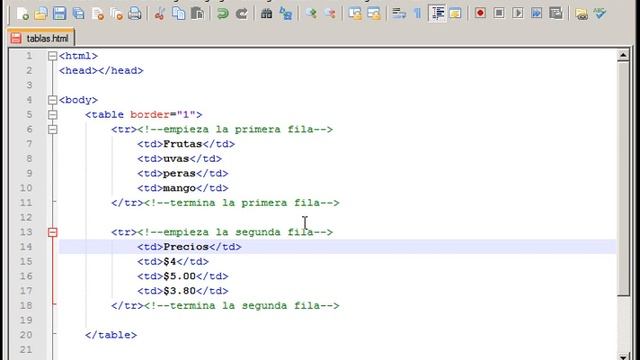Play back the recorded macro
Image resolution: width=640 pixels, height=360 pixels.
click(x=518, y=13)
